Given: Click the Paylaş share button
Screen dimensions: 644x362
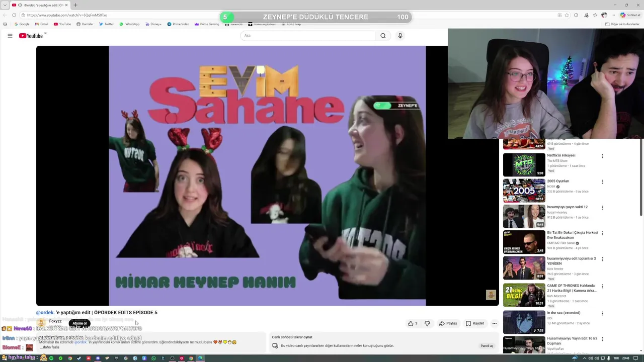Looking at the screenshot, I should (x=448, y=323).
